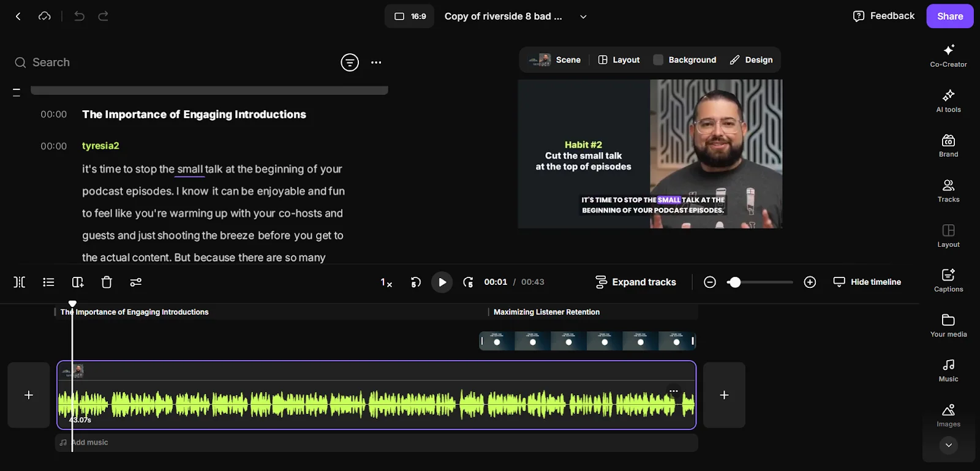Change the 1x playback speed
Image resolution: width=980 pixels, height=471 pixels.
click(x=386, y=282)
